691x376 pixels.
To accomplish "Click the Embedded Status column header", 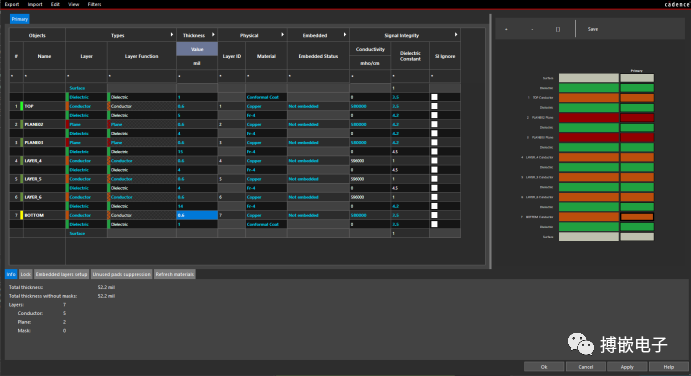I will click(x=318, y=56).
